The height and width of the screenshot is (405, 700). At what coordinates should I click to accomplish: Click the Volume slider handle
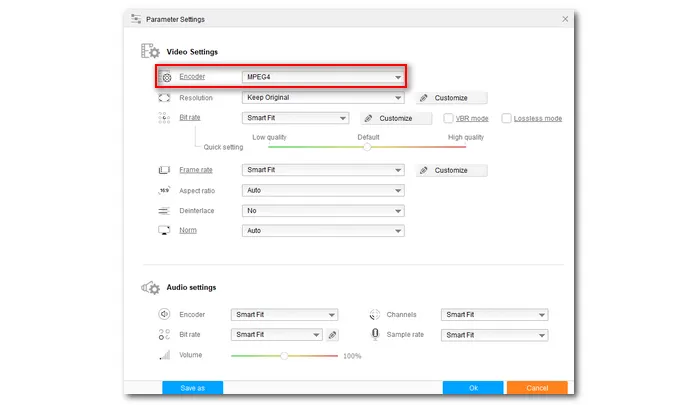[x=285, y=355]
